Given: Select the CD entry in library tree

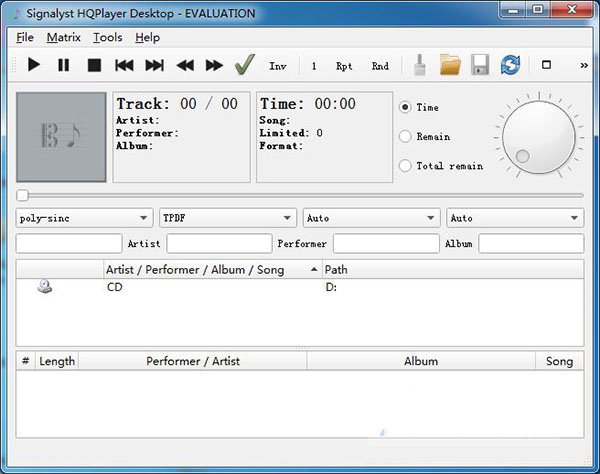Looking at the screenshot, I should tap(115, 287).
